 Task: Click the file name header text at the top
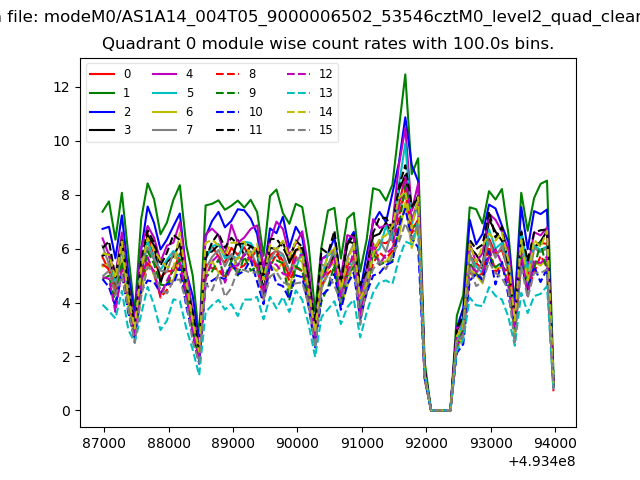coord(320,15)
